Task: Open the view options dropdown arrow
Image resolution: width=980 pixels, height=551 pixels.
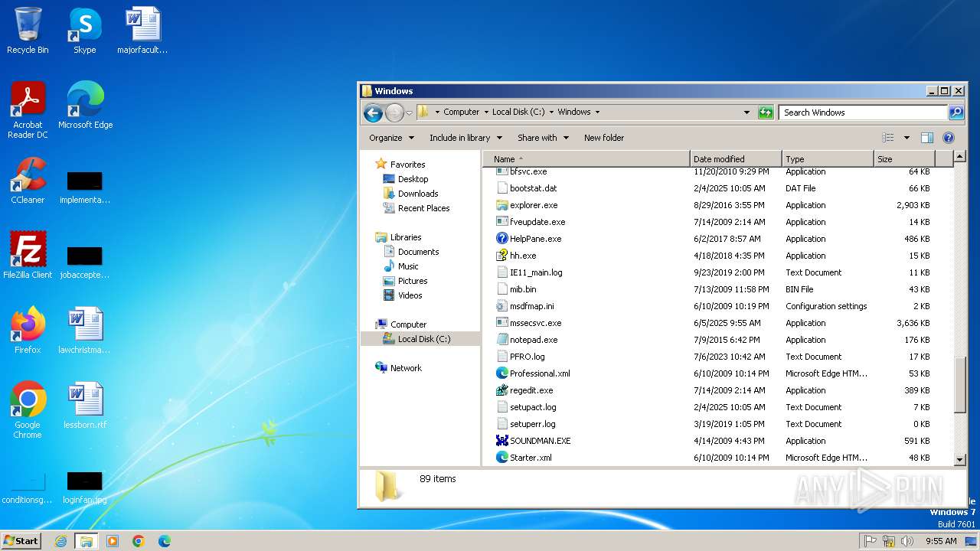Action: [906, 138]
